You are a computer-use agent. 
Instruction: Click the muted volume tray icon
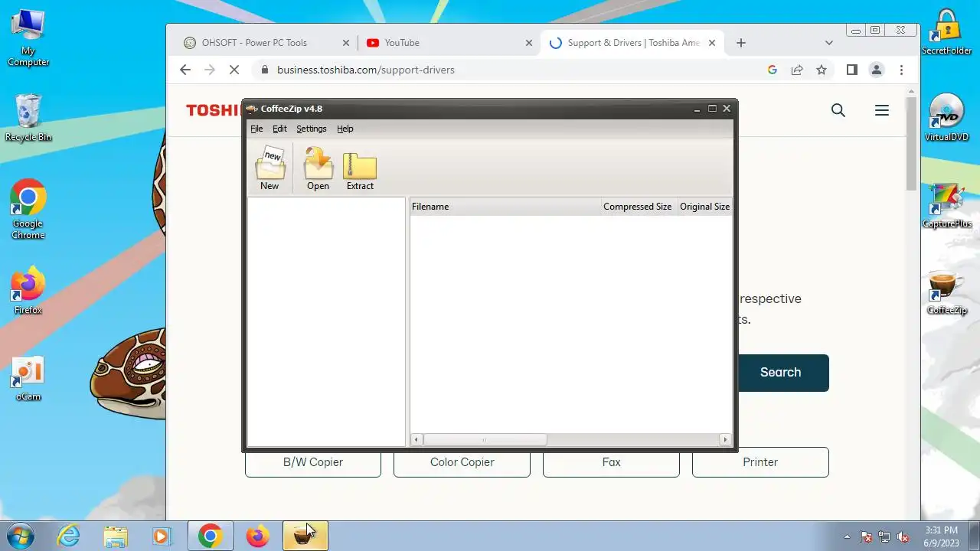tap(903, 536)
